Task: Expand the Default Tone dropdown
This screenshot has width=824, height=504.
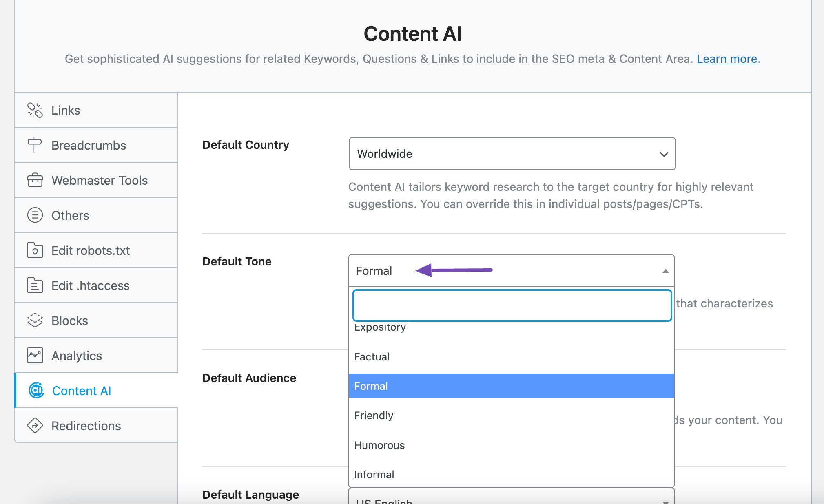Action: point(512,270)
